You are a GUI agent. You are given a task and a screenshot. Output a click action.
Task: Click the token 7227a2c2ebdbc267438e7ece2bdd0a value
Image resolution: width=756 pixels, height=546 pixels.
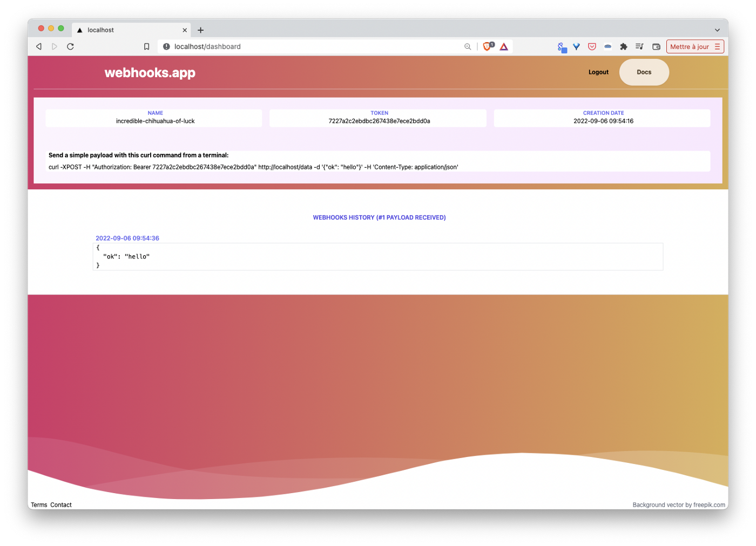point(379,121)
